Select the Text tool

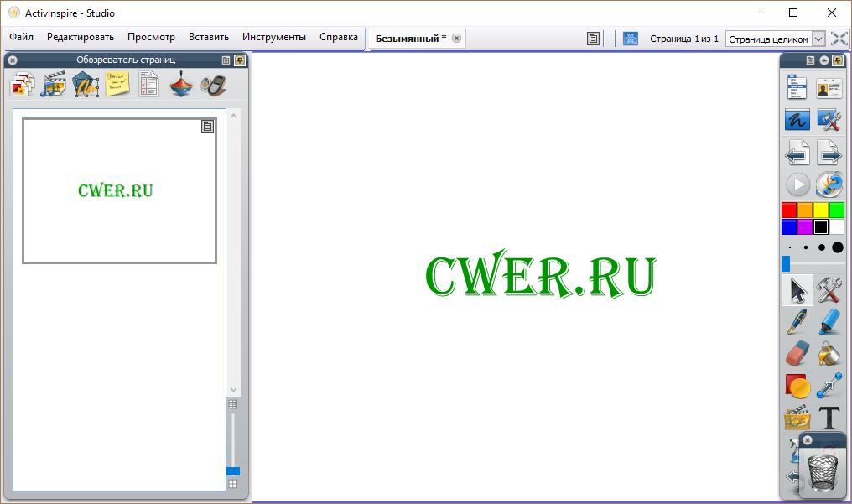pos(829,418)
